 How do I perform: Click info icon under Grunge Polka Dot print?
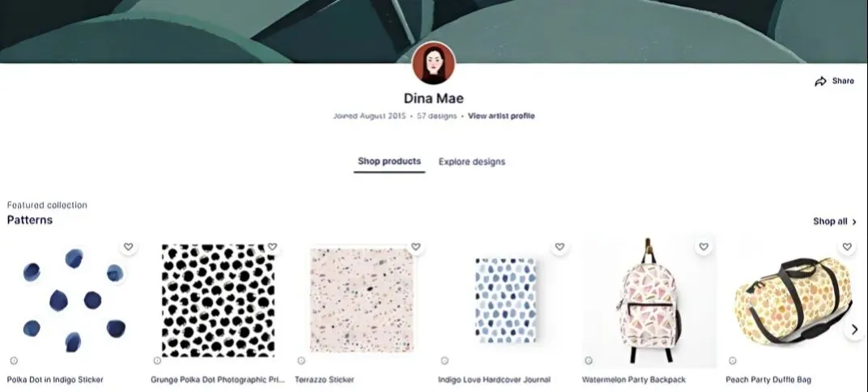(x=157, y=360)
